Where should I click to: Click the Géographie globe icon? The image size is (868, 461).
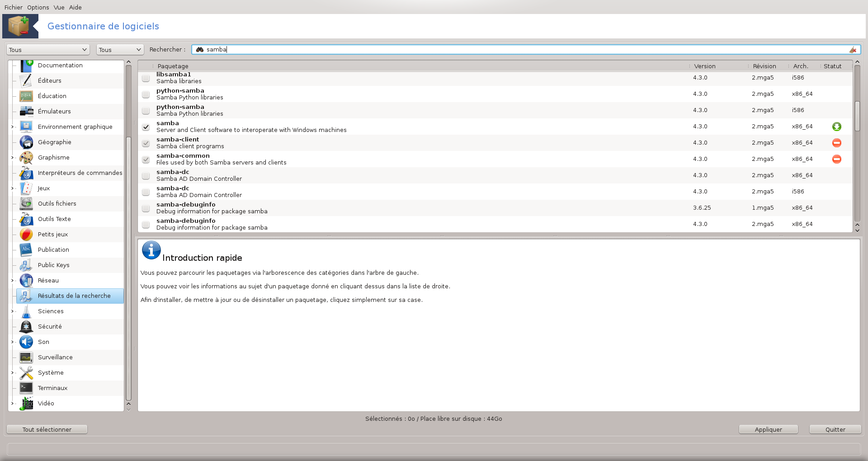27,142
